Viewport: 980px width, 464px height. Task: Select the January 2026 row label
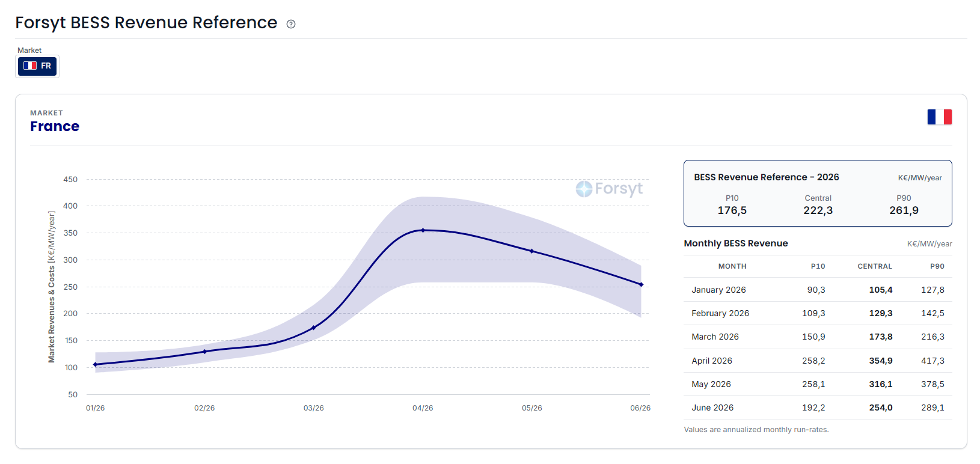[x=718, y=290]
